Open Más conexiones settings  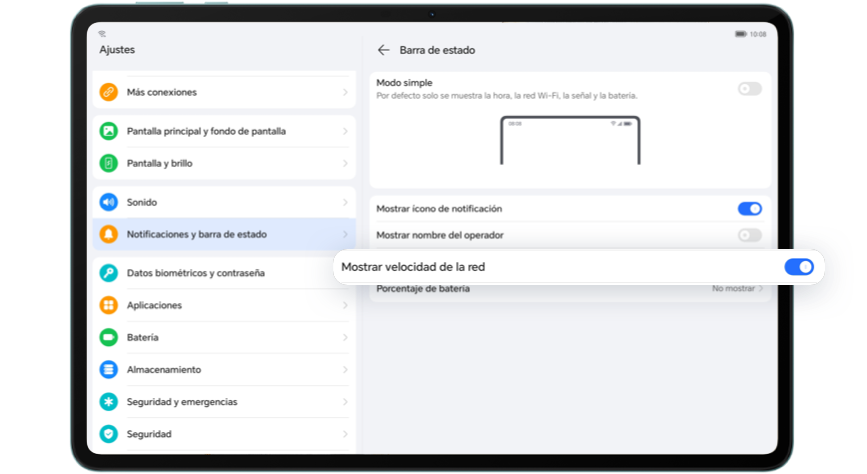point(224,92)
